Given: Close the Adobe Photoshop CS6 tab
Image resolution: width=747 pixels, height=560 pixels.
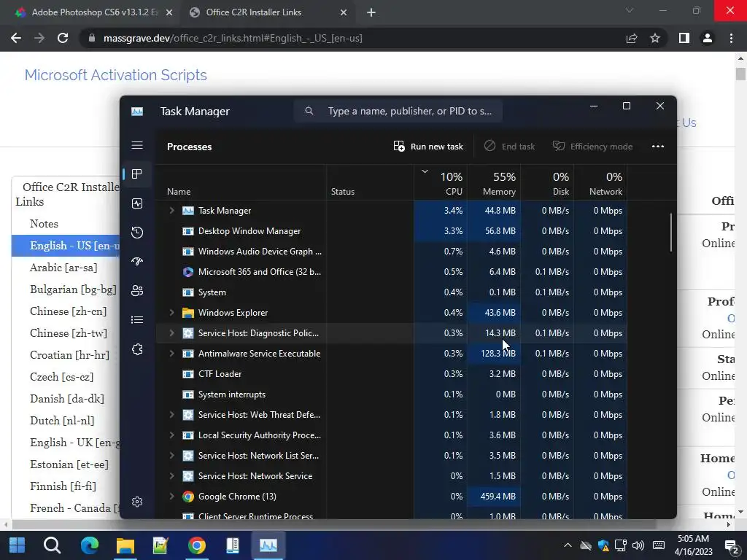Looking at the screenshot, I should pos(169,12).
